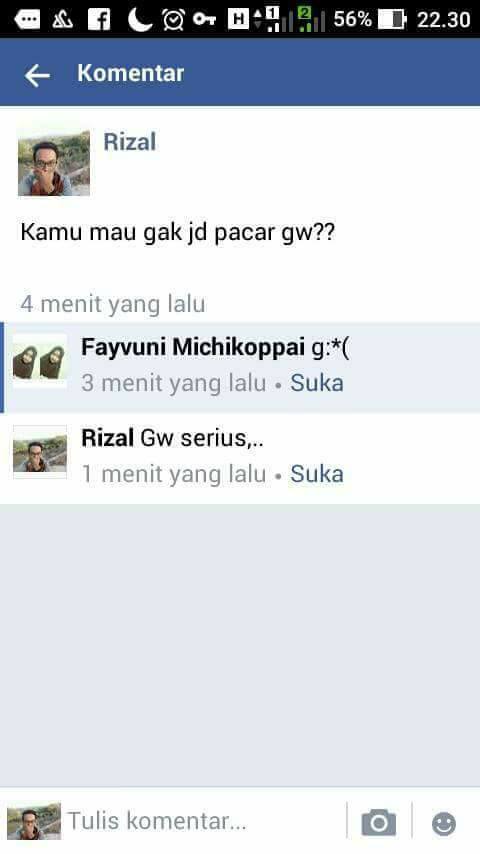Open Rizal's profile from the post author name
This screenshot has height=854, width=480.
tap(130, 142)
